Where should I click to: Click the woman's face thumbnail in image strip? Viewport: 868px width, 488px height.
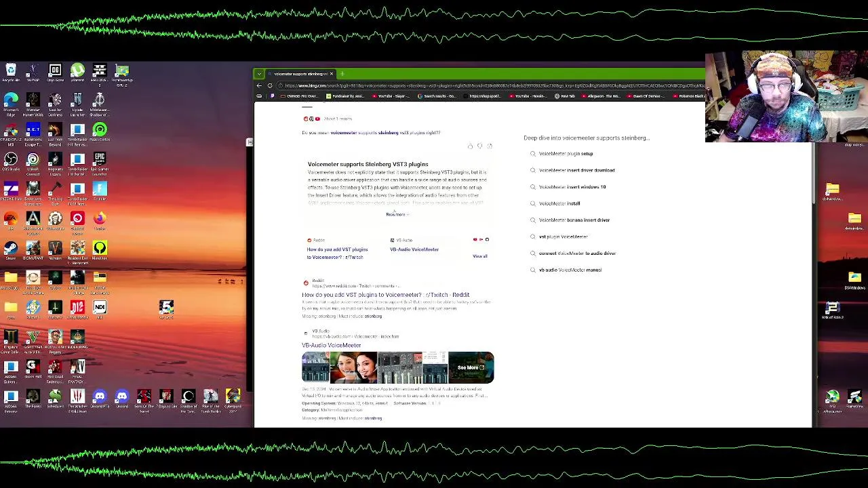353,367
